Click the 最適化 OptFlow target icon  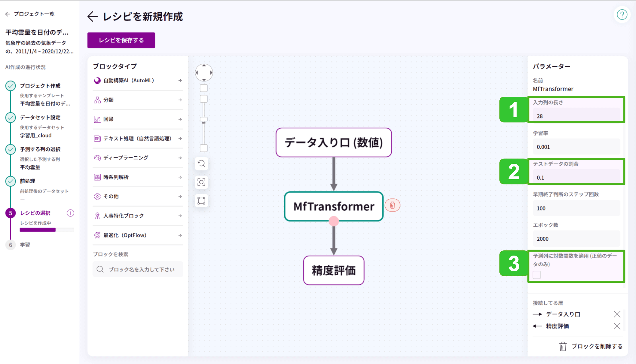pos(97,235)
